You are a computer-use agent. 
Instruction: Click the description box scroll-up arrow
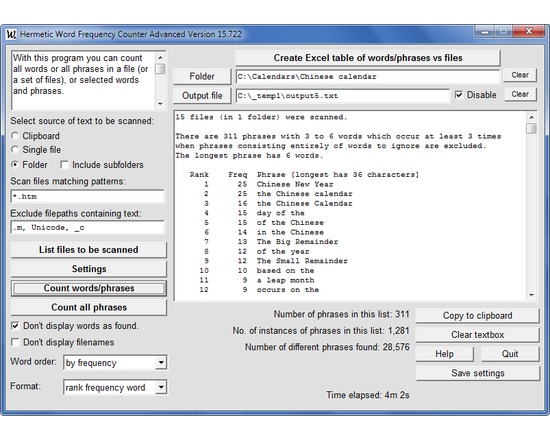[160, 57]
